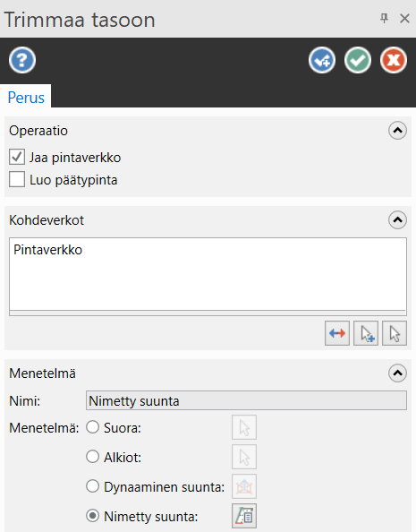The image size is (416, 532).
Task: Confirm with the green OK checkmark
Action: (x=358, y=60)
